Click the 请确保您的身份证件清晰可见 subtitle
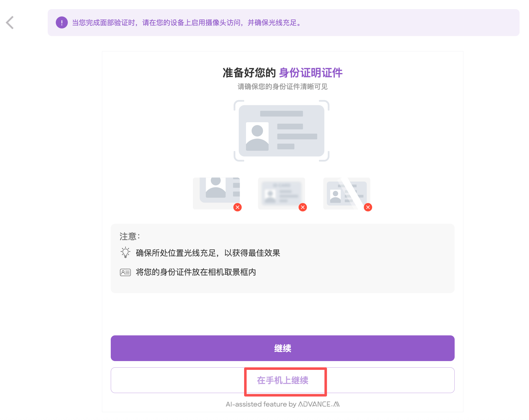Image resolution: width=529 pixels, height=420 pixels. [282, 87]
